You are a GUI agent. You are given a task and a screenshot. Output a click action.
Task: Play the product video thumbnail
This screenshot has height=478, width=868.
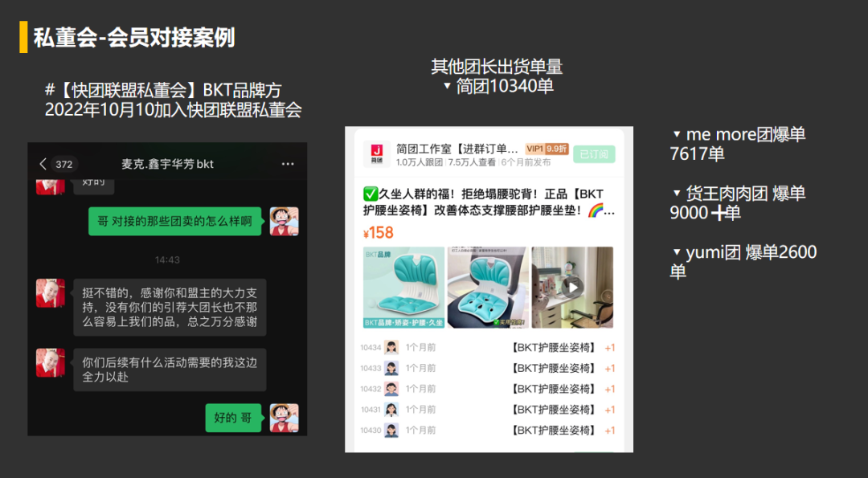572,287
